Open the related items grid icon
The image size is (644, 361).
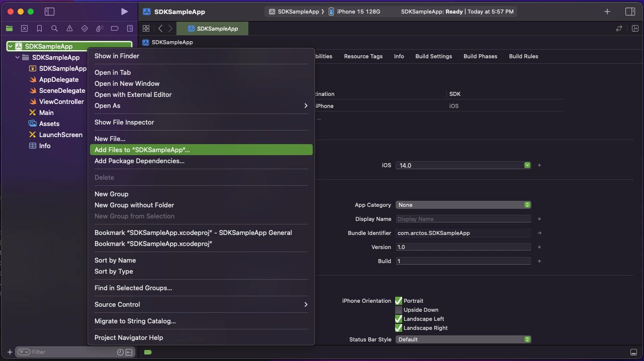[x=146, y=29]
